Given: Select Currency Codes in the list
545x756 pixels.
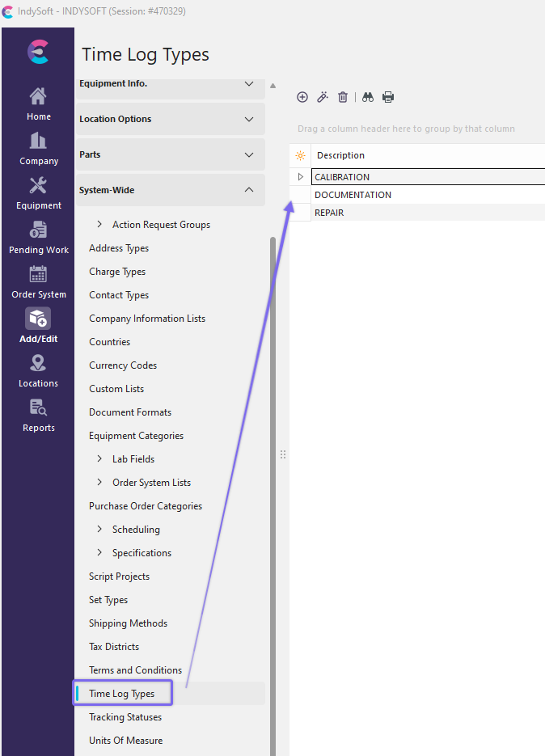Looking at the screenshot, I should coord(123,365).
